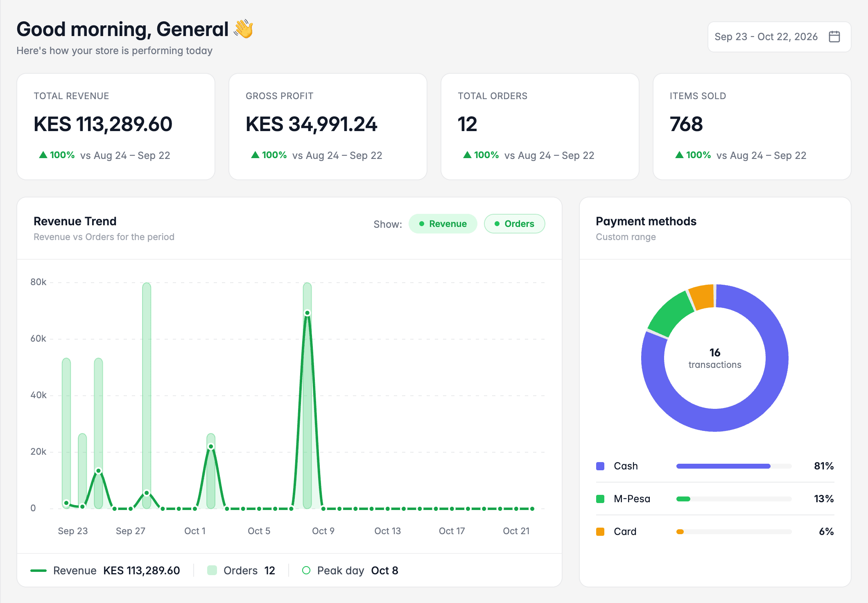Click the Cash 81% progress bar

pyautogui.click(x=734, y=466)
